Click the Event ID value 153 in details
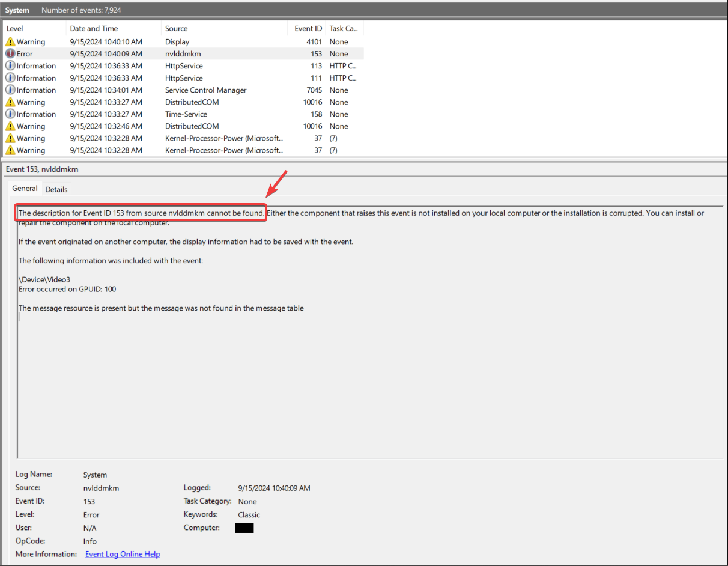 (89, 501)
